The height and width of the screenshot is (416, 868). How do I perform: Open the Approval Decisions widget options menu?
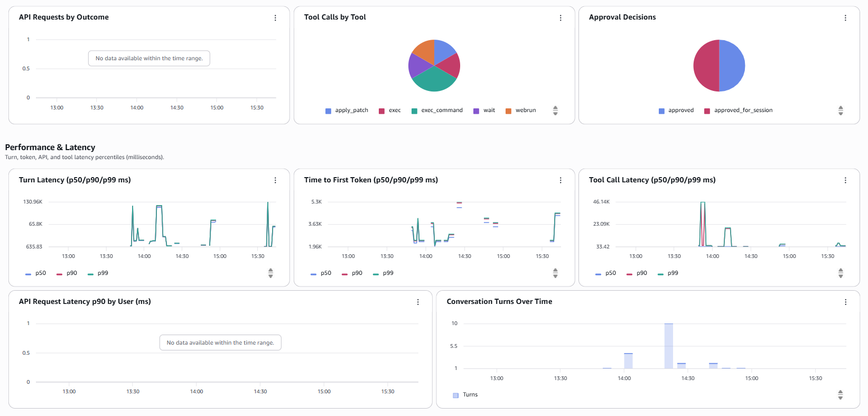(845, 18)
